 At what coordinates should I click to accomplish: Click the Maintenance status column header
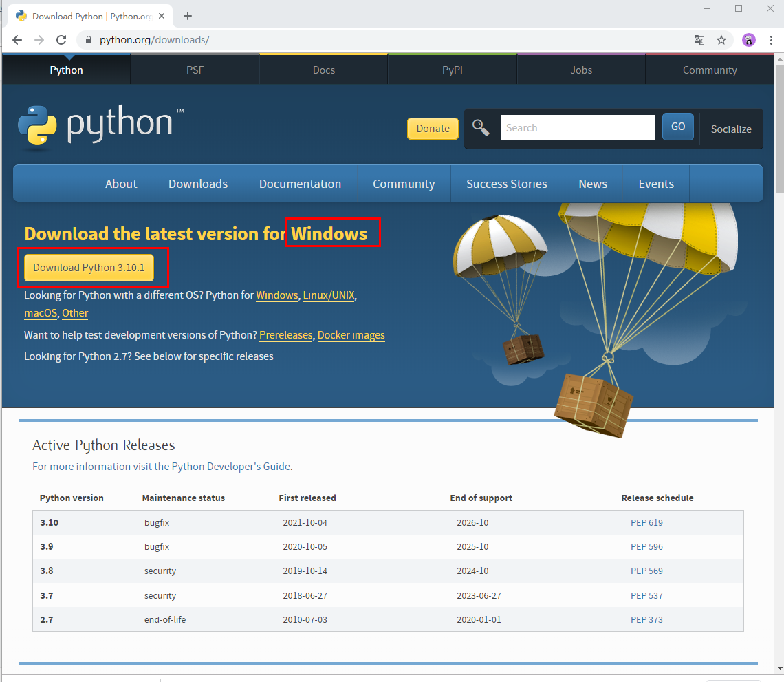[184, 498]
